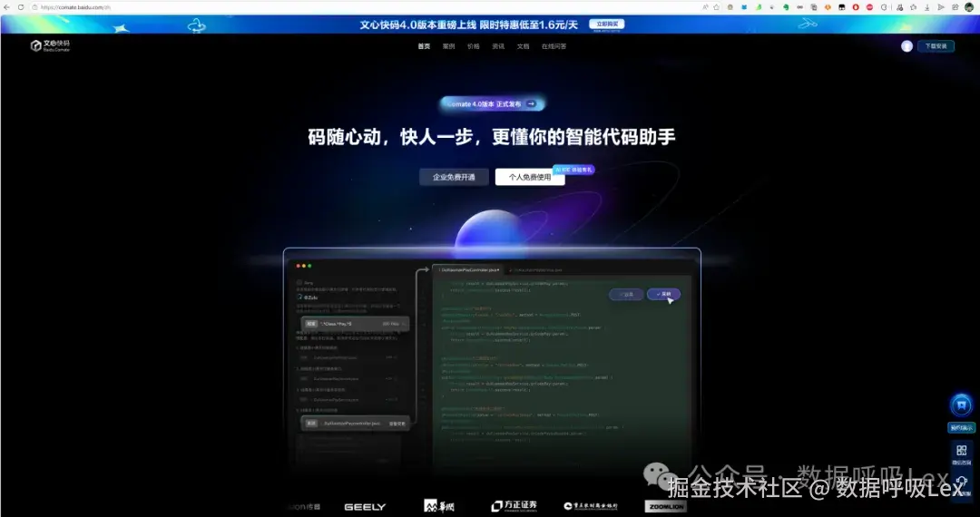
Task: Go back with the browser back arrow
Action: click(6, 7)
